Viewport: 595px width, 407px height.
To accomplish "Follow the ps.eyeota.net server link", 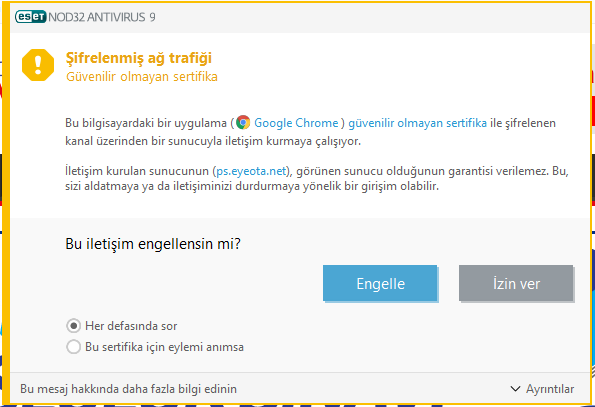I will (x=251, y=171).
